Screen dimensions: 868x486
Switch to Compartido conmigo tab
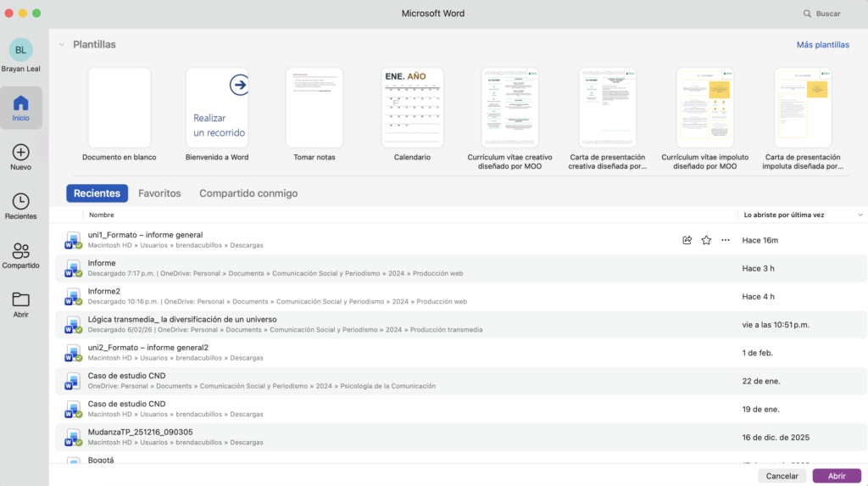[x=248, y=193]
